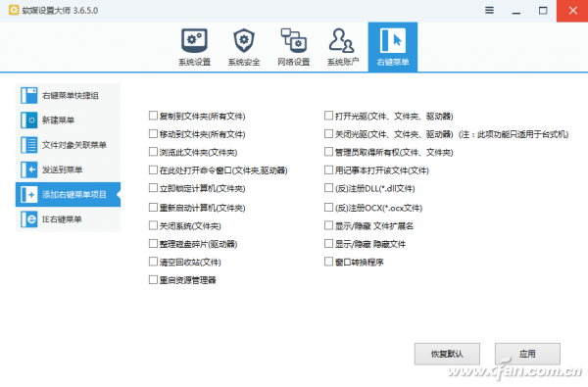Click title text 软媒设置大师 3.6.5.0
This screenshot has width=588, height=387.
[x=60, y=11]
